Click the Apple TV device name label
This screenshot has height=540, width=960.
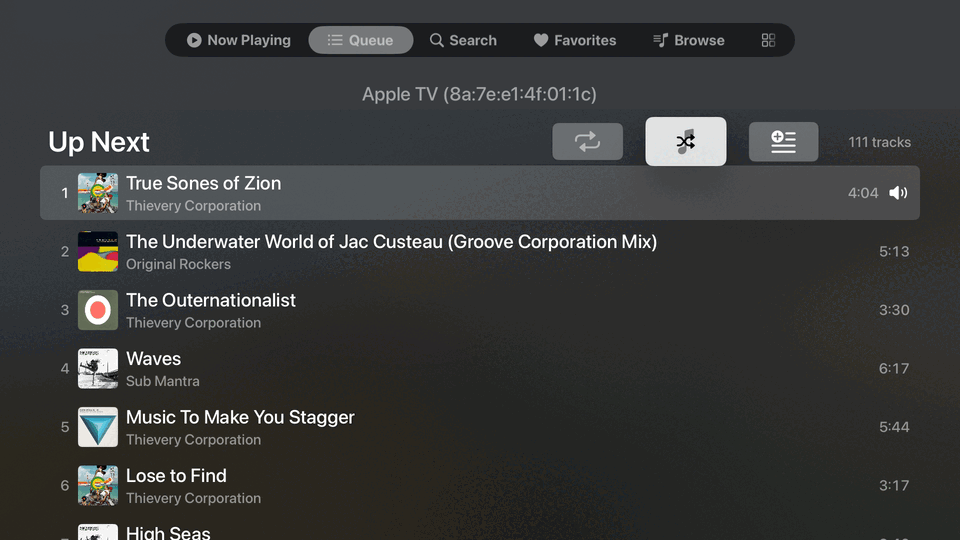pyautogui.click(x=479, y=94)
